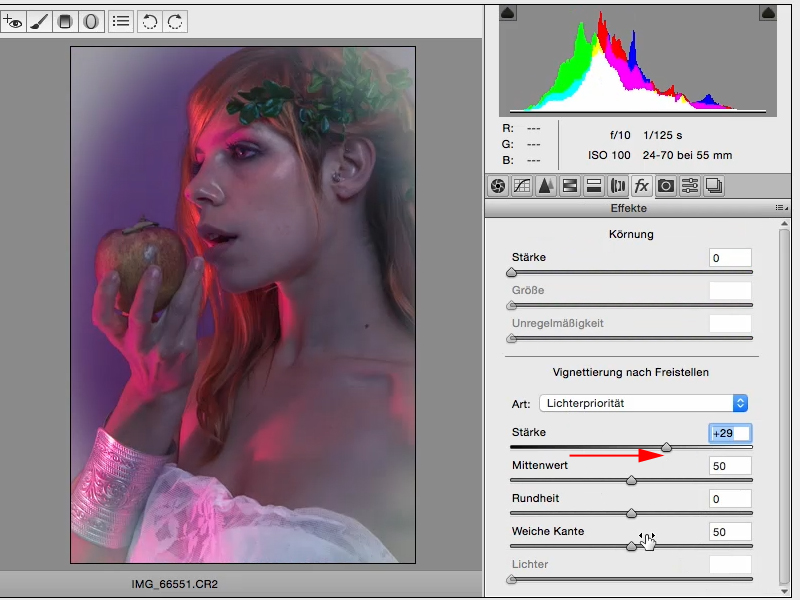This screenshot has height=600, width=800.
Task: Click the Weiche Kante value field
Action: coord(730,532)
